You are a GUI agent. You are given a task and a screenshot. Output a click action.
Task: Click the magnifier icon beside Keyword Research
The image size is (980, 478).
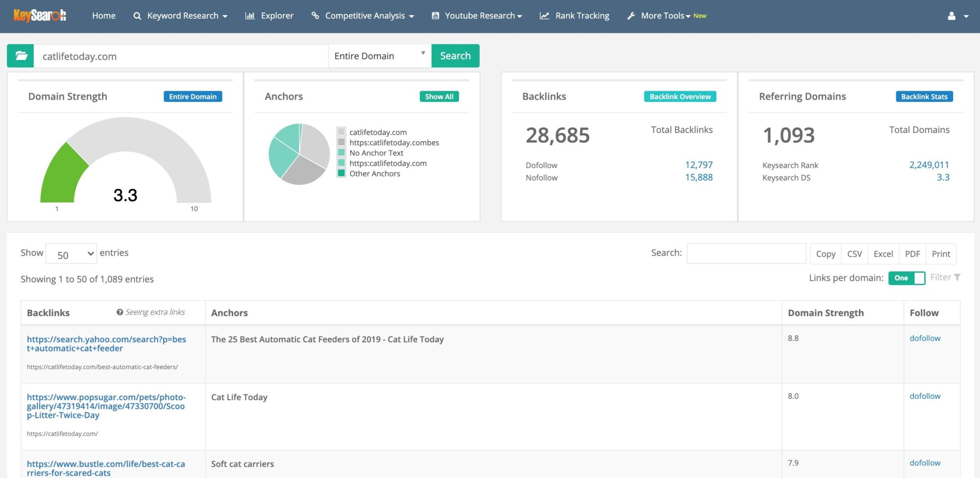[137, 16]
